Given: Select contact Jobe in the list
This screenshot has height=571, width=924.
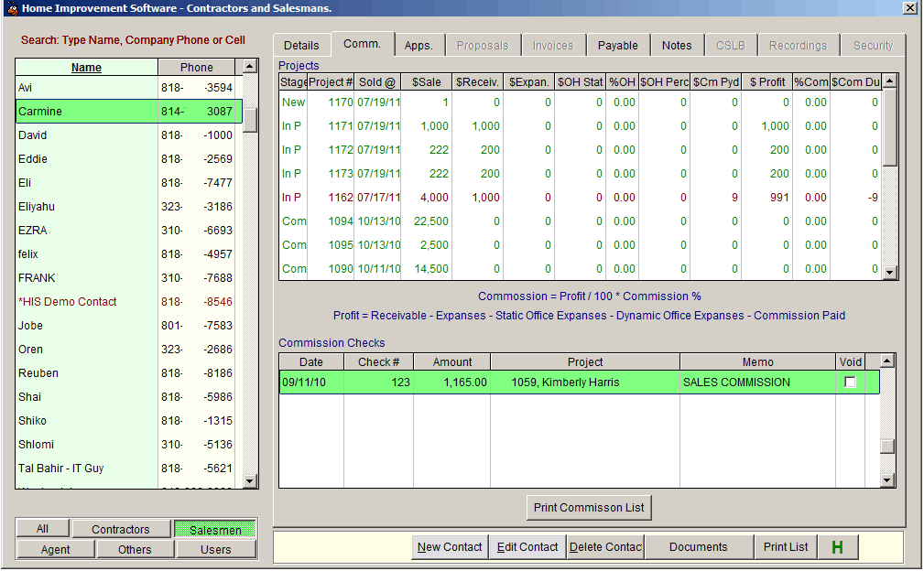Looking at the screenshot, I should [x=128, y=326].
